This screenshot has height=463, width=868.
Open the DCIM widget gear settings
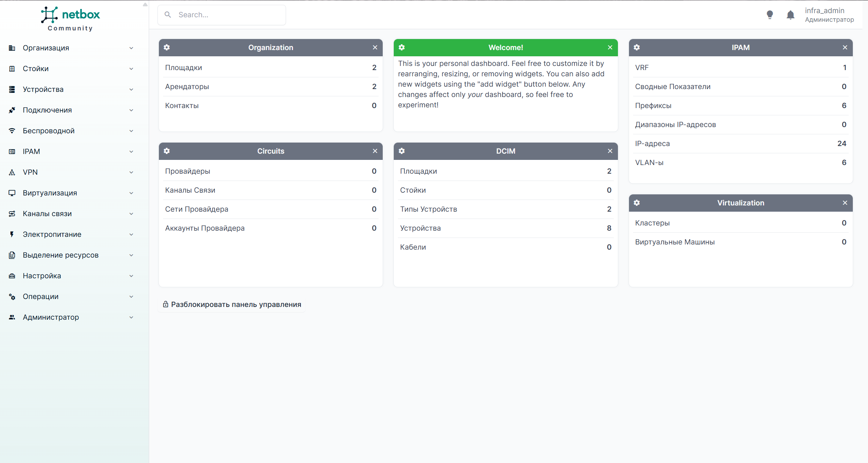pyautogui.click(x=402, y=151)
